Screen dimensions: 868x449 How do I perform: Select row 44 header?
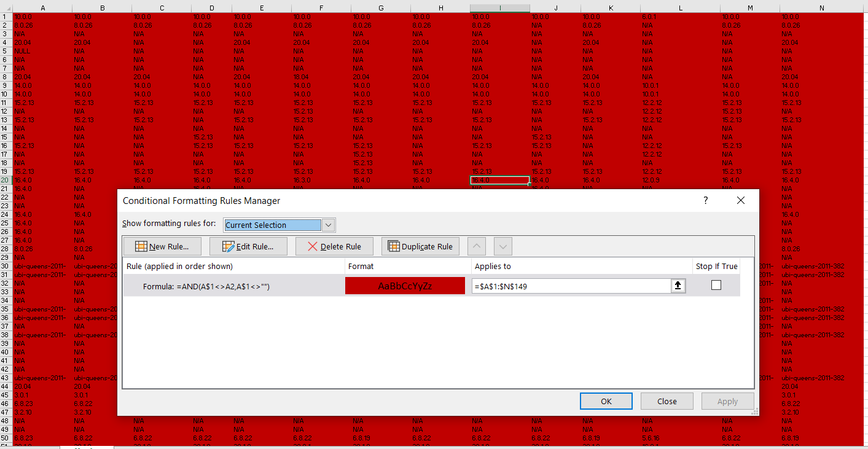(x=6, y=386)
